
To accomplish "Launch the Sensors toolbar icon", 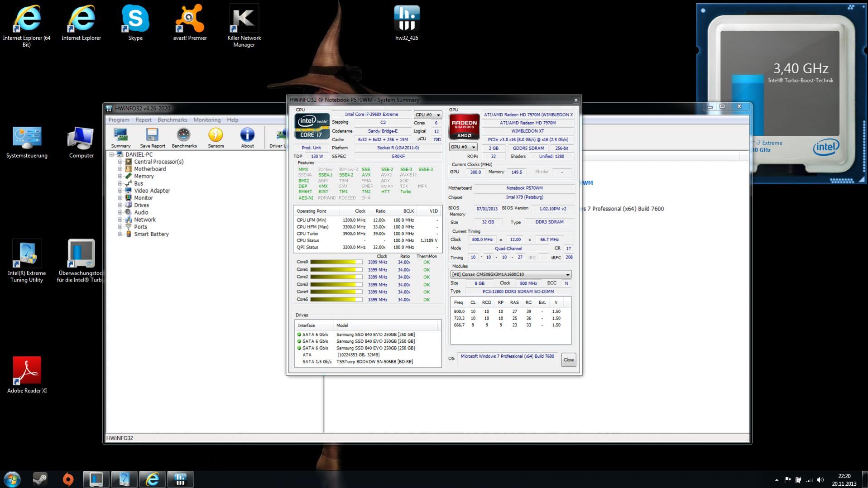I will tap(216, 138).
